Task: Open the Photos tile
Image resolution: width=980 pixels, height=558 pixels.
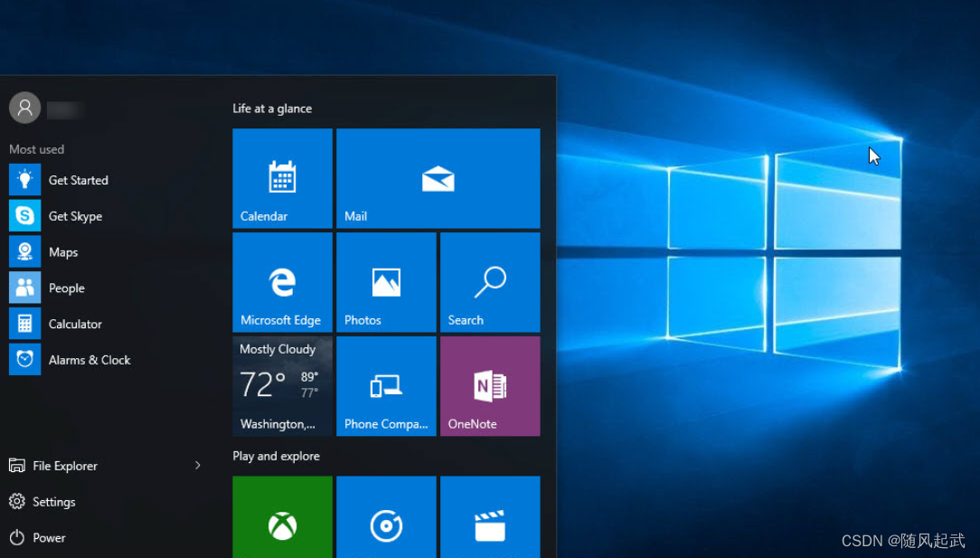Action: [x=386, y=282]
